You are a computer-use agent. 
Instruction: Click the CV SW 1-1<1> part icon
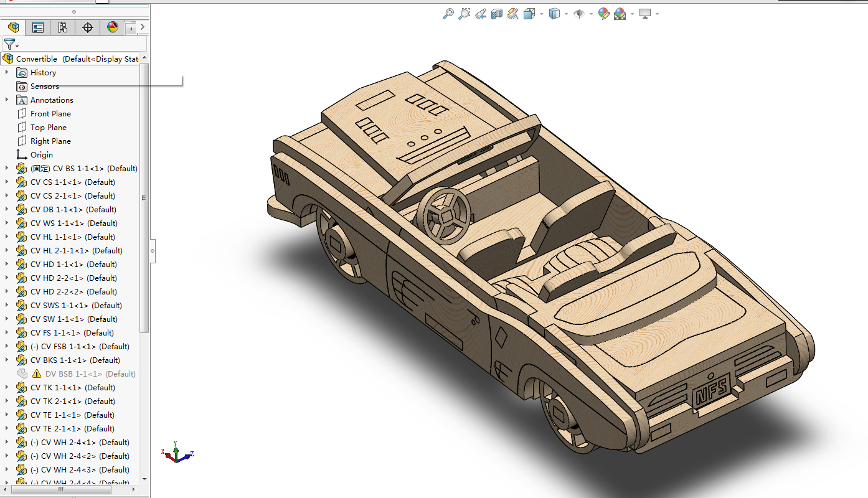[22, 319]
